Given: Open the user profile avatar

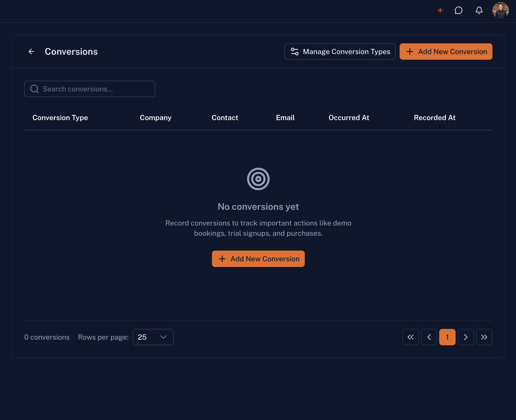Looking at the screenshot, I should 500,10.
